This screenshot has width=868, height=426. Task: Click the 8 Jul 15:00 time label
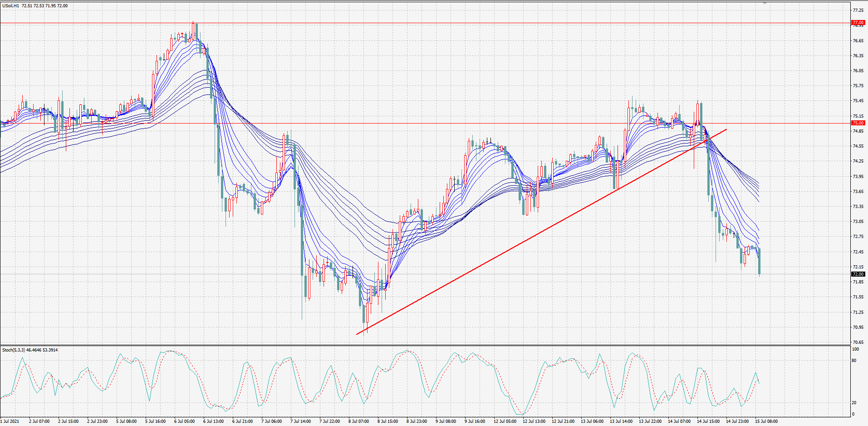pyautogui.click(x=387, y=421)
